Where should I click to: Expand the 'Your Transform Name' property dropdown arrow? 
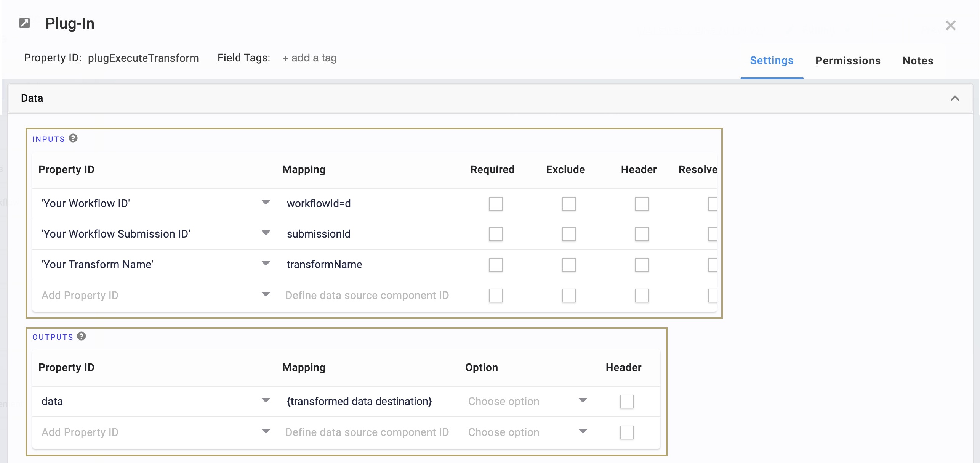(266, 264)
